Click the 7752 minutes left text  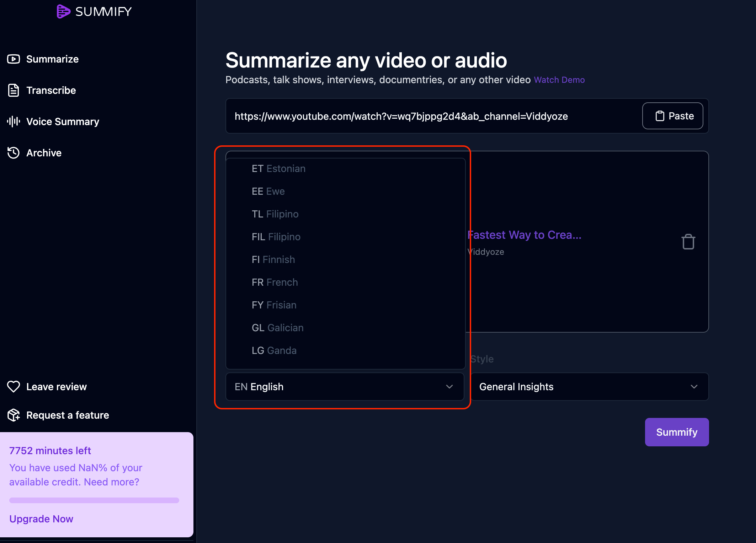50,451
